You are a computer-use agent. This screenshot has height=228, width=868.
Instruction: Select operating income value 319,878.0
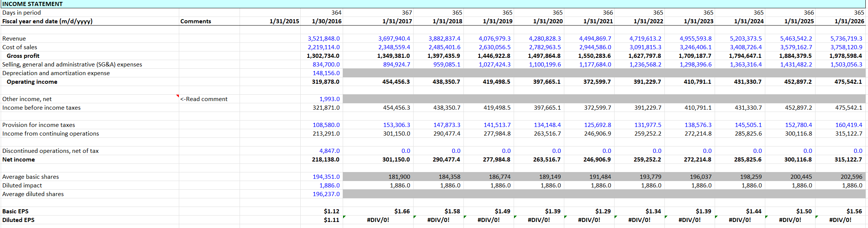[325, 82]
